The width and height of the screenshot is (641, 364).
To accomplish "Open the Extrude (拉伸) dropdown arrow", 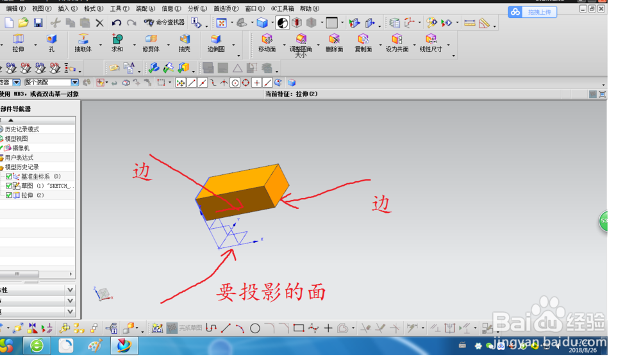I will pos(35,44).
